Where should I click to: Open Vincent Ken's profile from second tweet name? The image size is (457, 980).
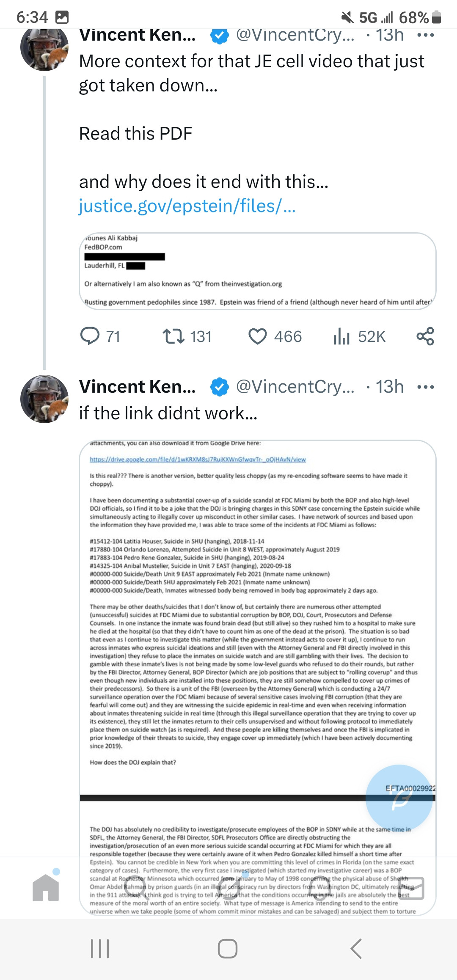pyautogui.click(x=137, y=387)
